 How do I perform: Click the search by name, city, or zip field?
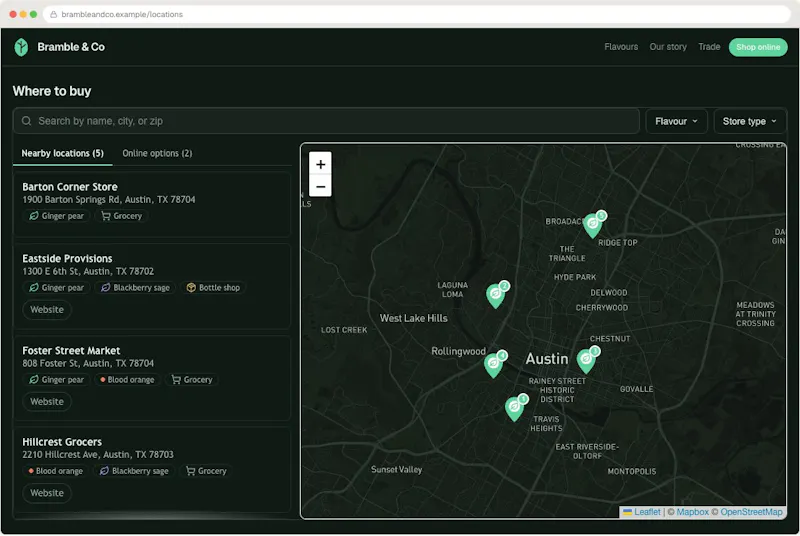click(x=326, y=121)
